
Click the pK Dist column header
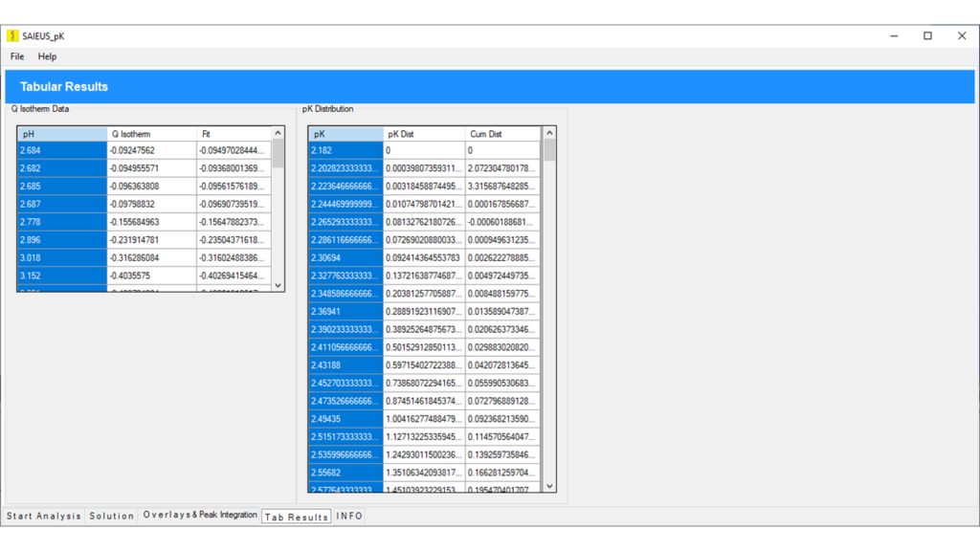(424, 134)
